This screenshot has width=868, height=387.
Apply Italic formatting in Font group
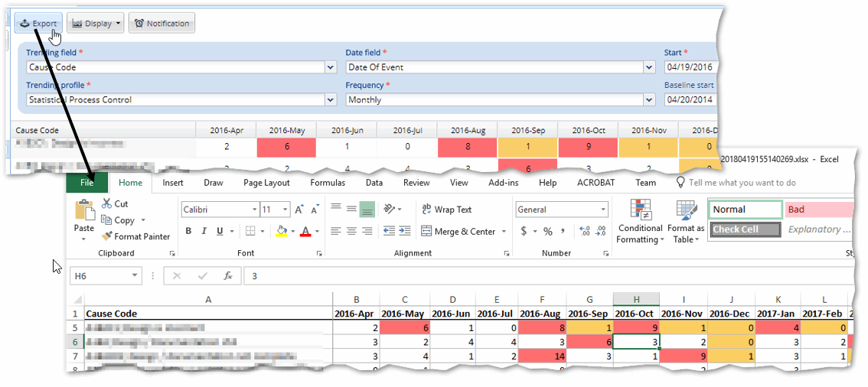[x=204, y=232]
